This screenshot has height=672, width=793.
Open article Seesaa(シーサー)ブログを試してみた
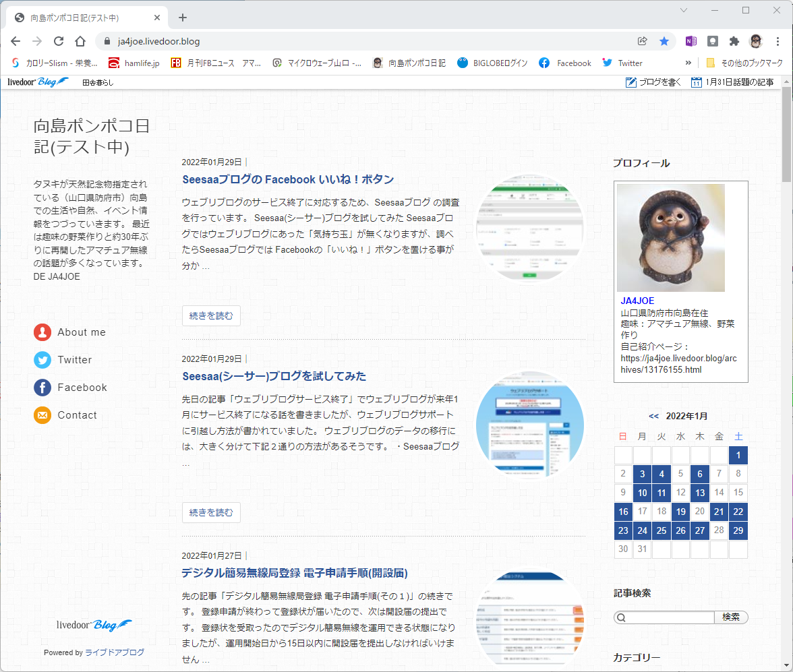pos(274,376)
